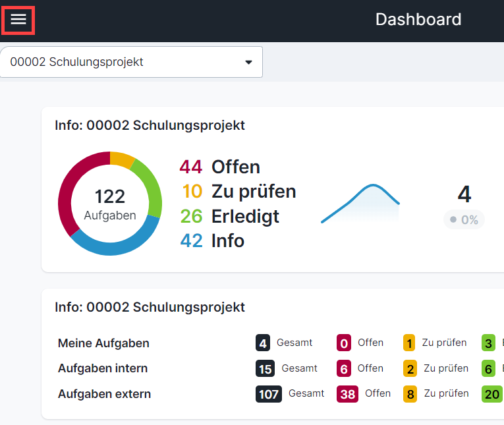Open the 00002 Schulungsprojekt project dropdown

pos(131,62)
